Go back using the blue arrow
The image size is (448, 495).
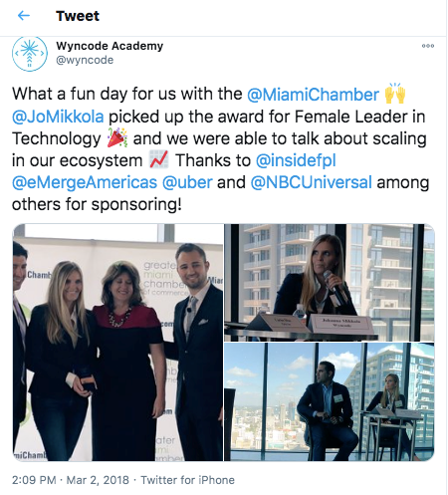coord(24,16)
